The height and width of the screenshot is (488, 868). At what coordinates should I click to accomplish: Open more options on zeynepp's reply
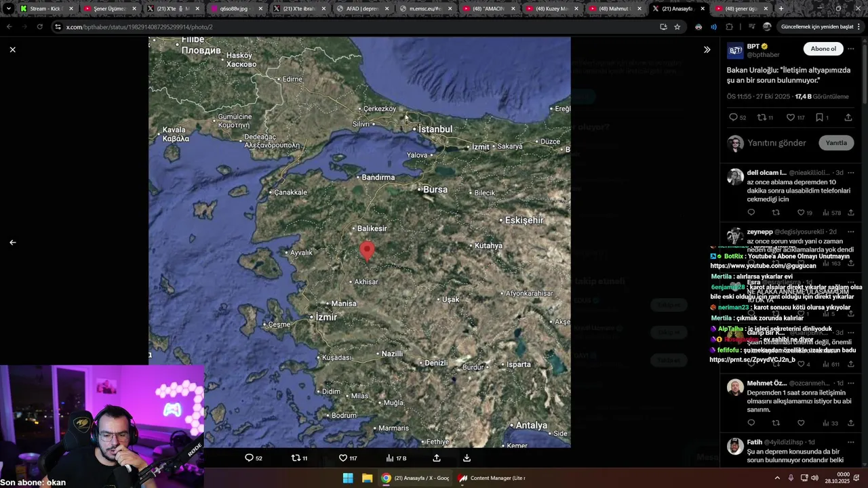click(851, 232)
